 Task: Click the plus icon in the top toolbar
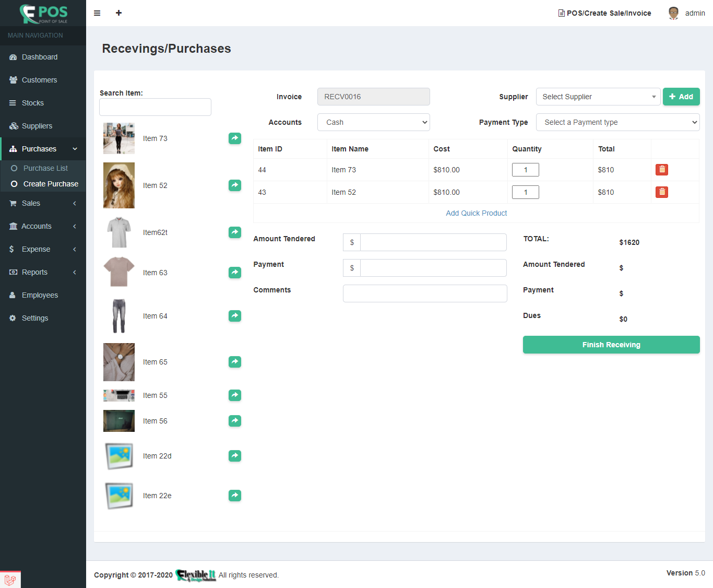(118, 13)
